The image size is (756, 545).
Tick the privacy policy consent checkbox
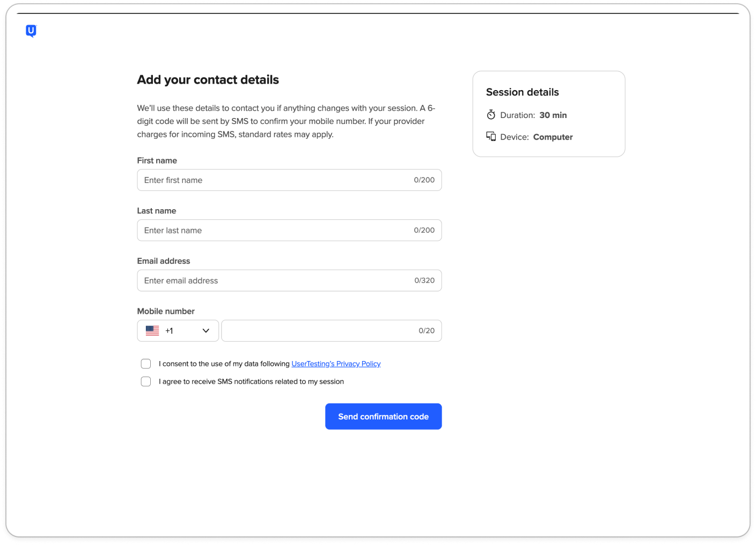[146, 364]
